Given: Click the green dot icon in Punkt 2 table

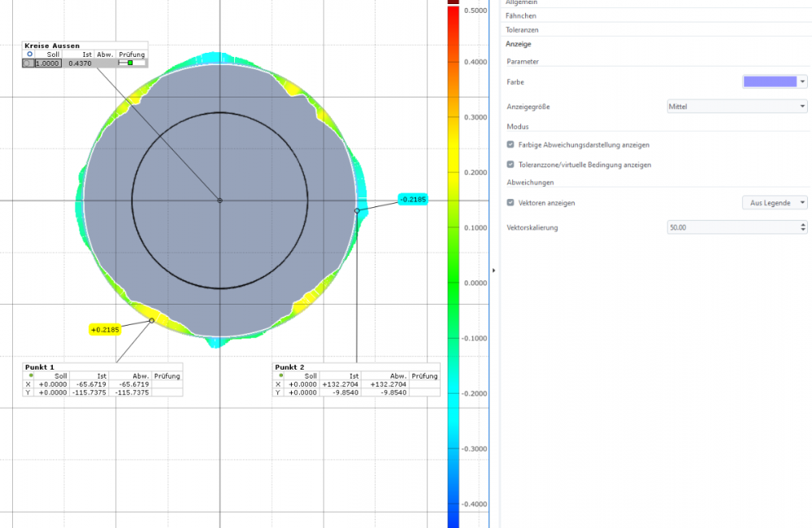Looking at the screenshot, I should click(x=280, y=375).
